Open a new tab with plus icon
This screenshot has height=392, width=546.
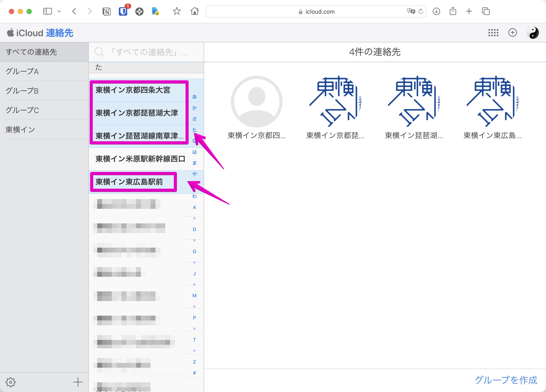[x=469, y=11]
